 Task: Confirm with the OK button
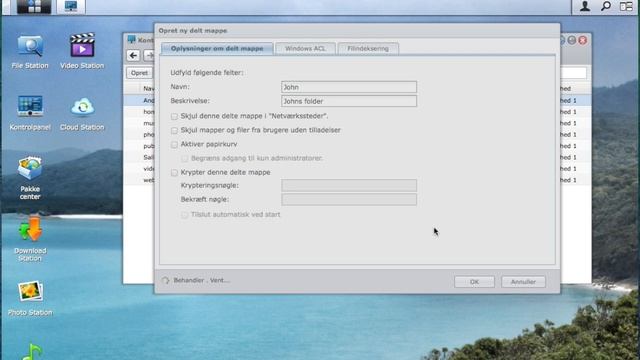tap(474, 282)
